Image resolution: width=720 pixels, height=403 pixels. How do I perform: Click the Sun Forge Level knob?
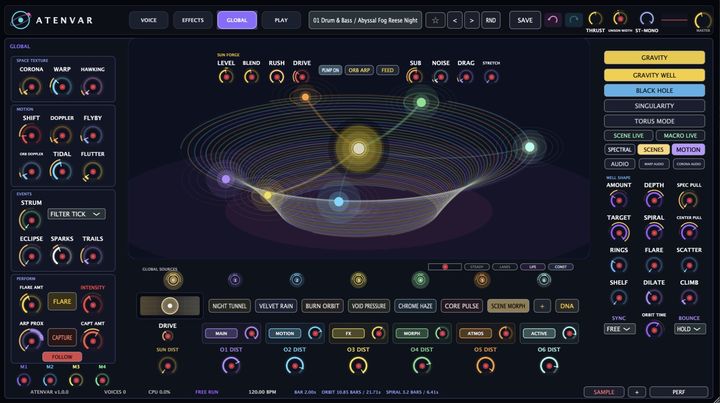tap(226, 76)
